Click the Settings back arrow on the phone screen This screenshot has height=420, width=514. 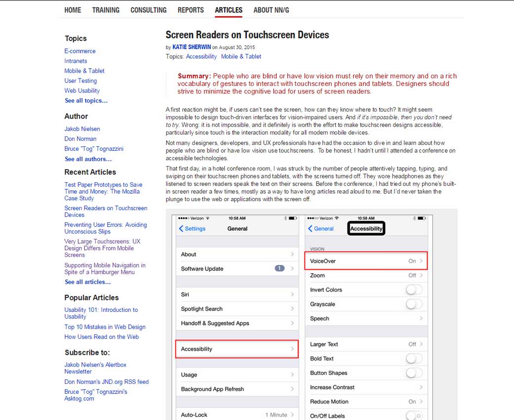tap(182, 228)
